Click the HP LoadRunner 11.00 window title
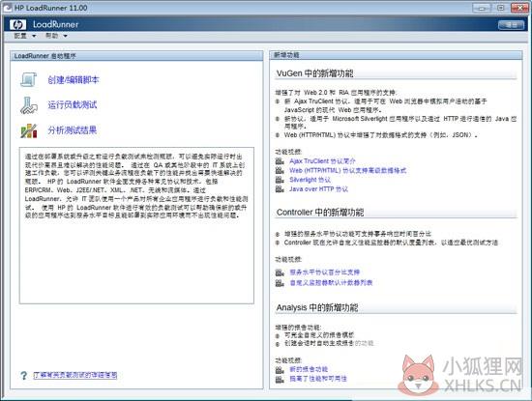This screenshot has height=401, width=532. point(51,8)
